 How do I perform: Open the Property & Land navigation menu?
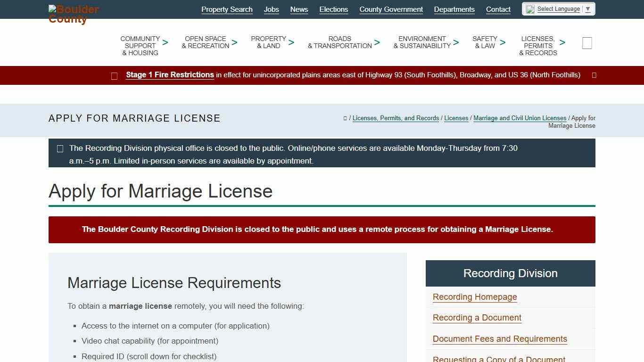(x=268, y=42)
